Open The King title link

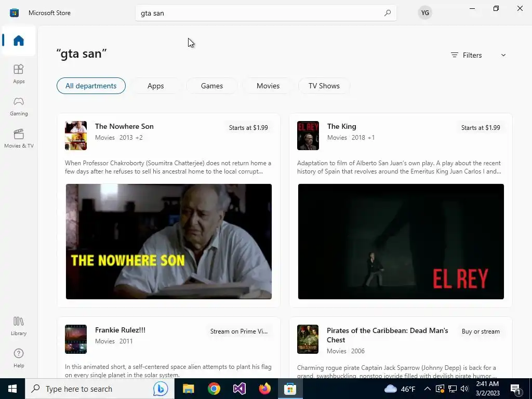342,126
